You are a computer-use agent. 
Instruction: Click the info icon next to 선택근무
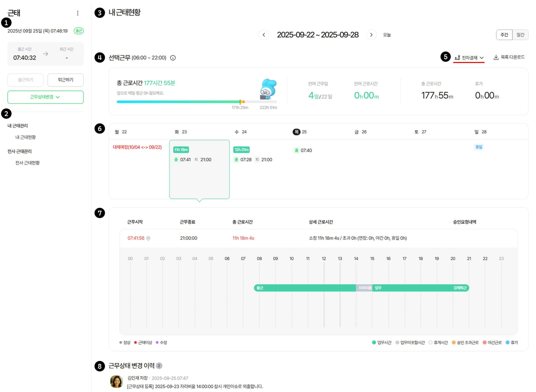(173, 58)
